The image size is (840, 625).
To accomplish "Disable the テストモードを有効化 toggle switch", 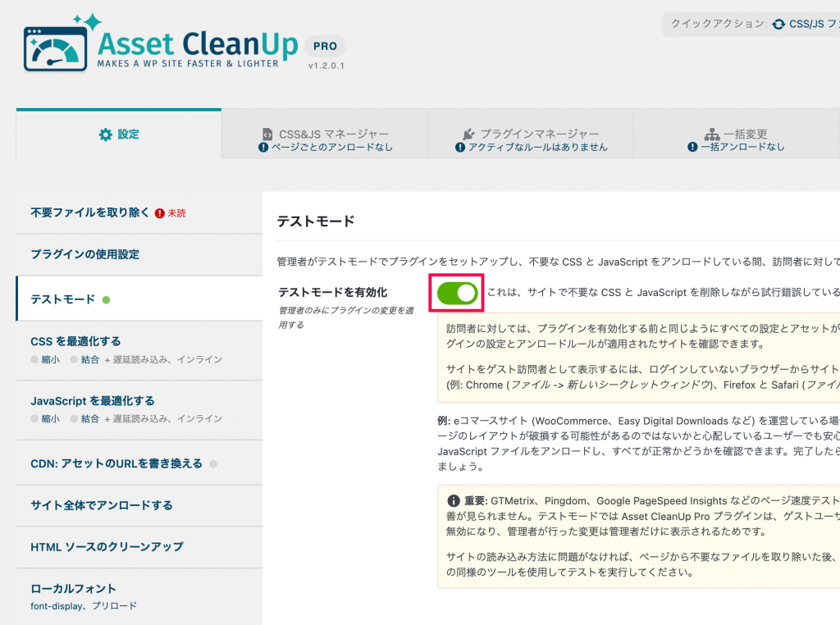I will click(457, 293).
